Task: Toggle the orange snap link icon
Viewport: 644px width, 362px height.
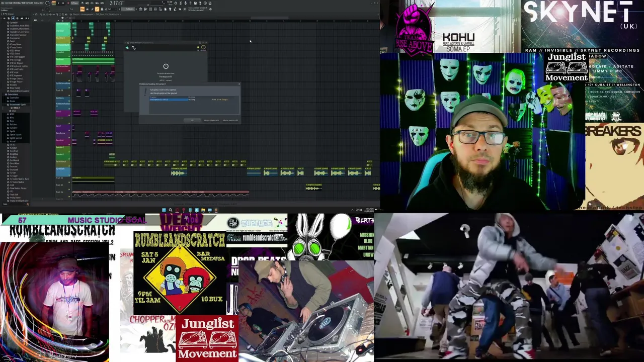Action: coord(97,9)
